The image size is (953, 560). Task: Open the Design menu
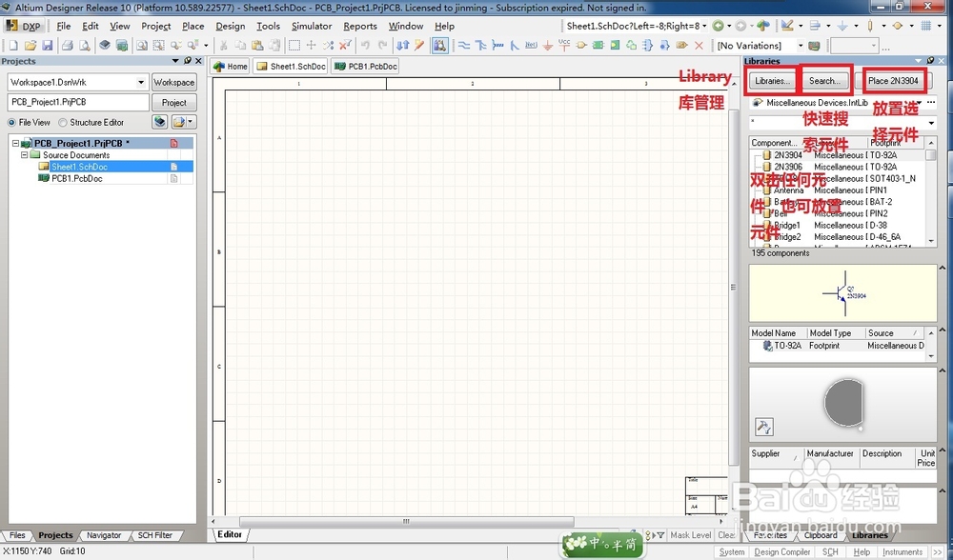point(231,26)
